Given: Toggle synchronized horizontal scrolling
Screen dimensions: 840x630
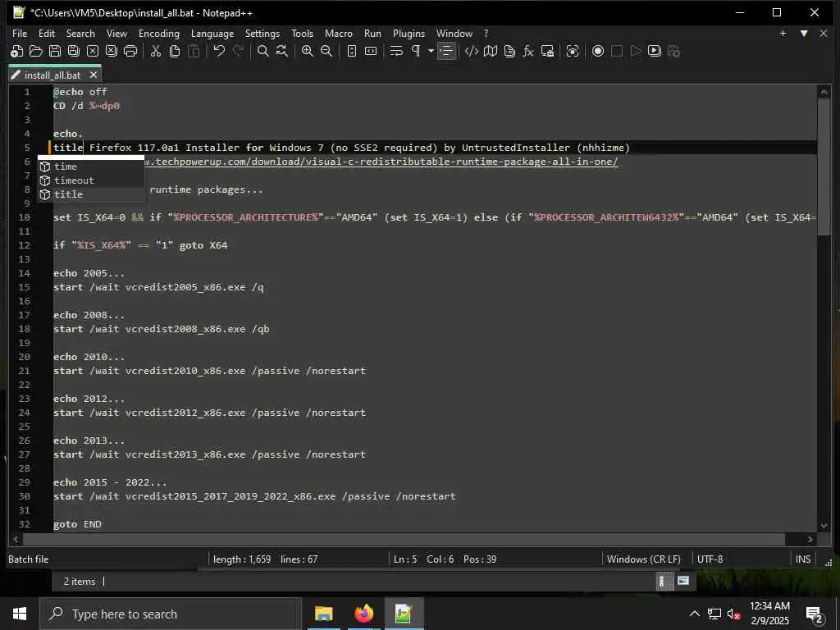Looking at the screenshot, I should (x=371, y=51).
